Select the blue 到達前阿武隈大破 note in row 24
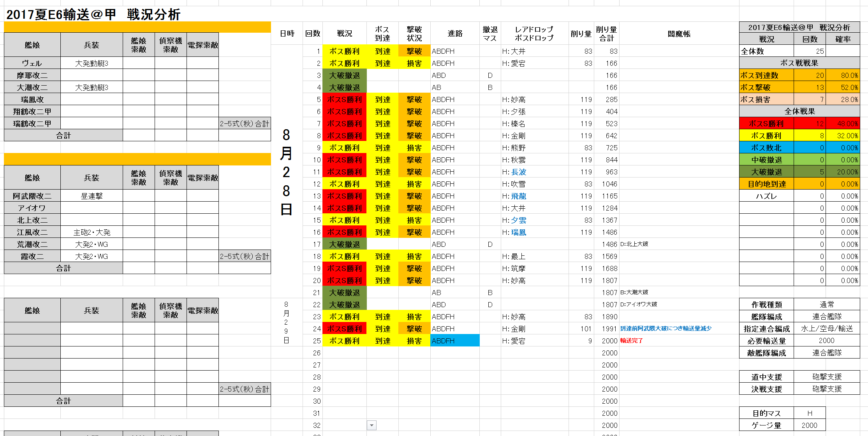The image size is (868, 436). 666,329
